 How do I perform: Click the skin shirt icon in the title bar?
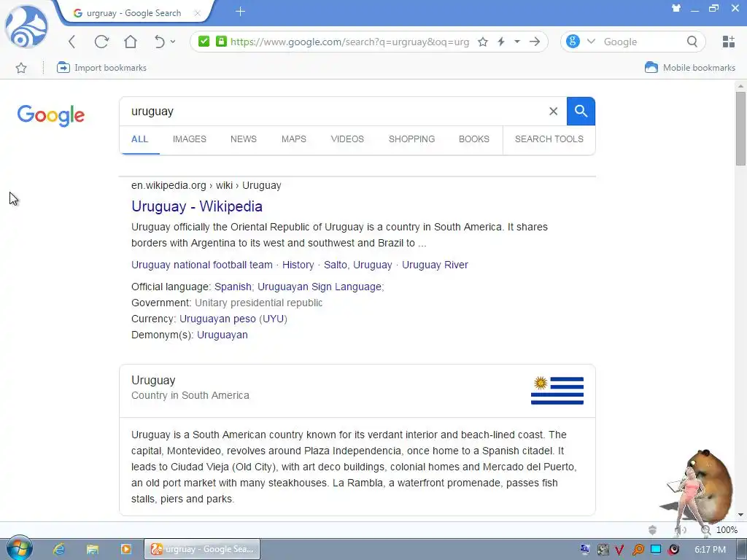676,8
